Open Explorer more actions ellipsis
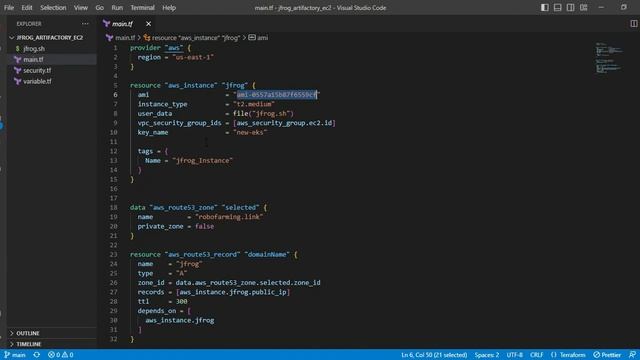 point(85,24)
